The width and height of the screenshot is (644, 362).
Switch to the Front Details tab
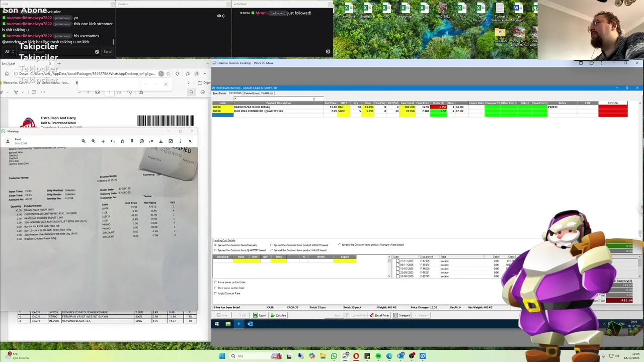pos(220,93)
